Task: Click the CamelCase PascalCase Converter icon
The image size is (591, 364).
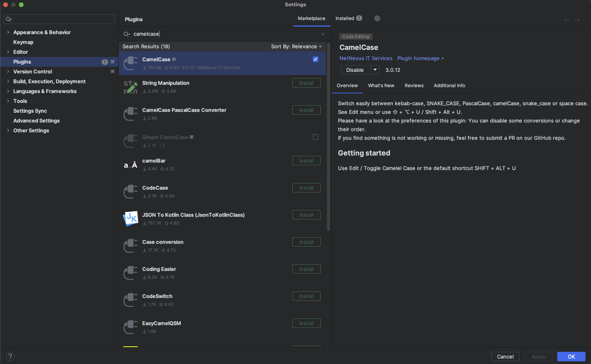Action: point(130,114)
